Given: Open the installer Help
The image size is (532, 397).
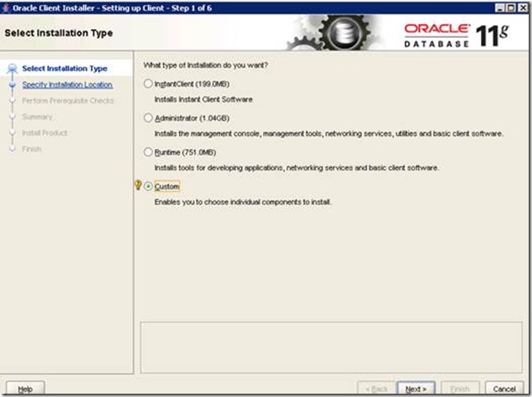Looking at the screenshot, I should coord(25,388).
